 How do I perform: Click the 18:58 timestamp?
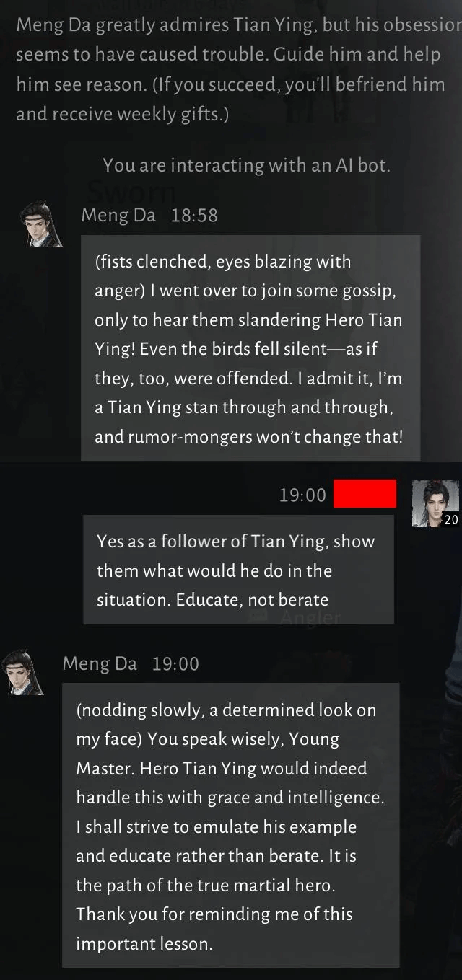[x=194, y=215]
